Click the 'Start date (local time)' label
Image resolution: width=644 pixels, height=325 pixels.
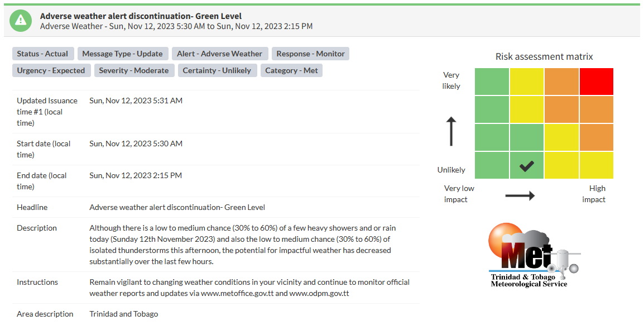[44, 149]
